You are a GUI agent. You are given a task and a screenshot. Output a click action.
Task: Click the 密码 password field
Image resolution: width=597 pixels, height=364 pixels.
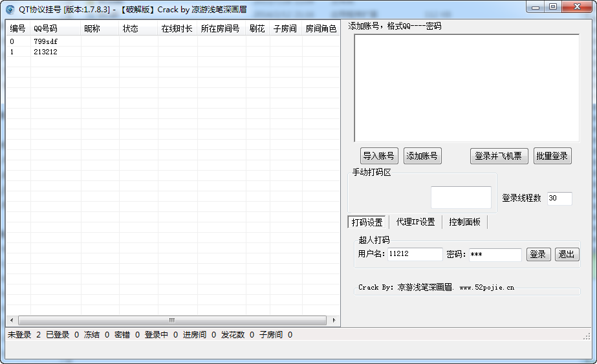point(495,254)
